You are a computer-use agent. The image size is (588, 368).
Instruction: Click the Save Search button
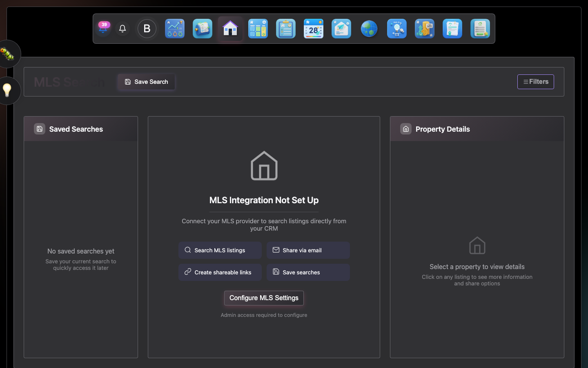tap(146, 82)
